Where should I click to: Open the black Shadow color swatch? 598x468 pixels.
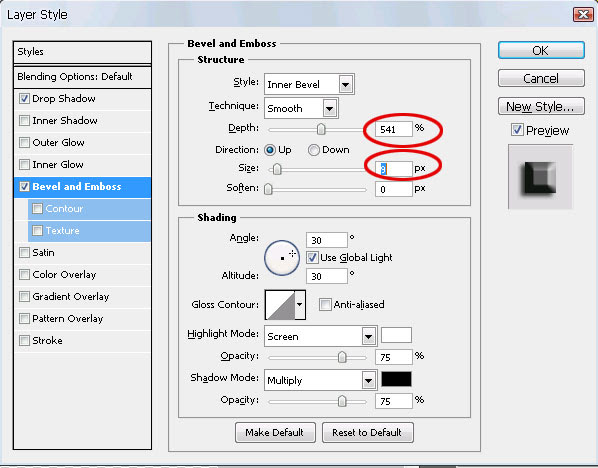pyautogui.click(x=396, y=379)
